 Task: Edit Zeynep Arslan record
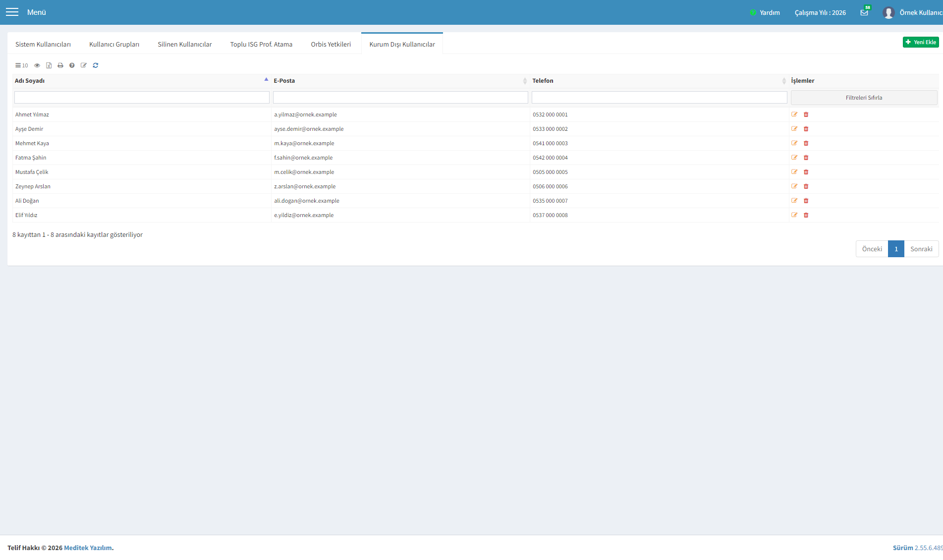coord(794,186)
